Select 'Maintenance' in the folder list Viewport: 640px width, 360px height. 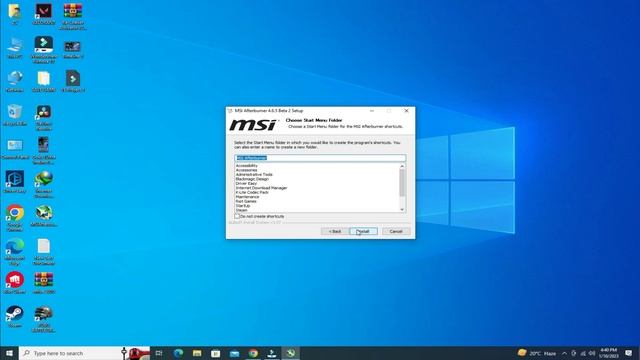(x=247, y=197)
